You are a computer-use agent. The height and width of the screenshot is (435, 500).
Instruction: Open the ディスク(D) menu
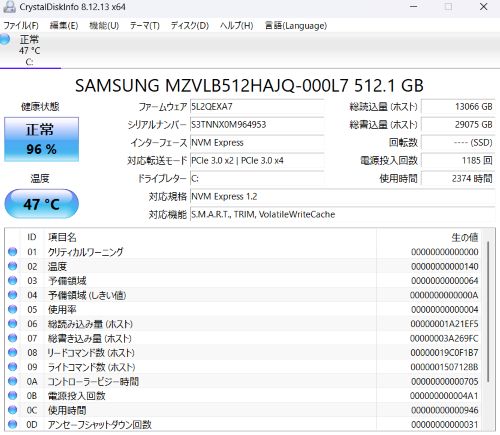[x=190, y=26]
